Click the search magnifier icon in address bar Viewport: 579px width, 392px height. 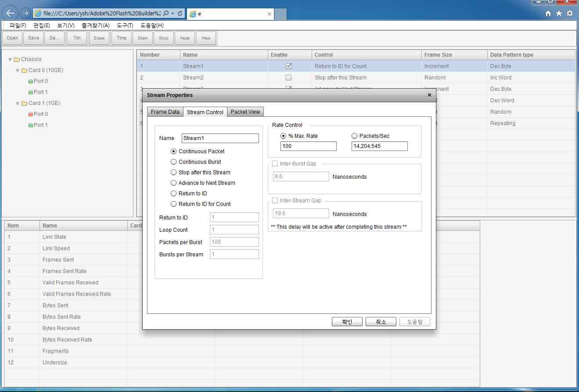point(165,14)
